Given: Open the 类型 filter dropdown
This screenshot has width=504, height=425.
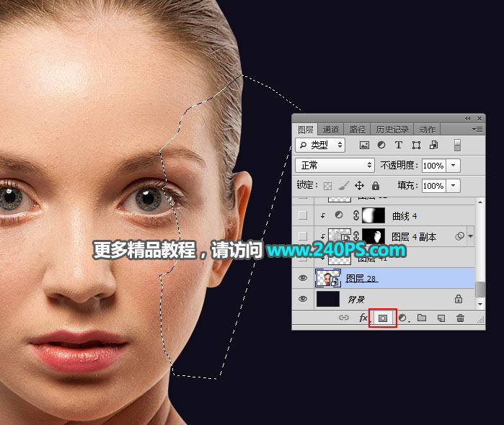Looking at the screenshot, I should click(x=320, y=146).
